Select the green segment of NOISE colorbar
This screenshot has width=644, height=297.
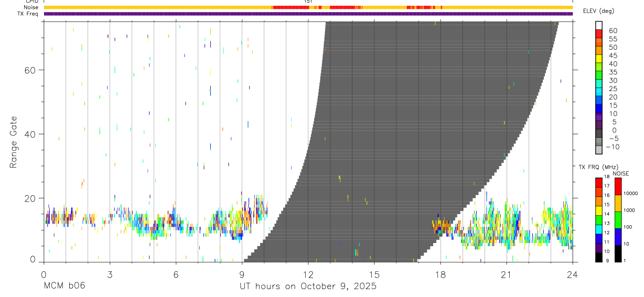pyautogui.click(x=618, y=220)
